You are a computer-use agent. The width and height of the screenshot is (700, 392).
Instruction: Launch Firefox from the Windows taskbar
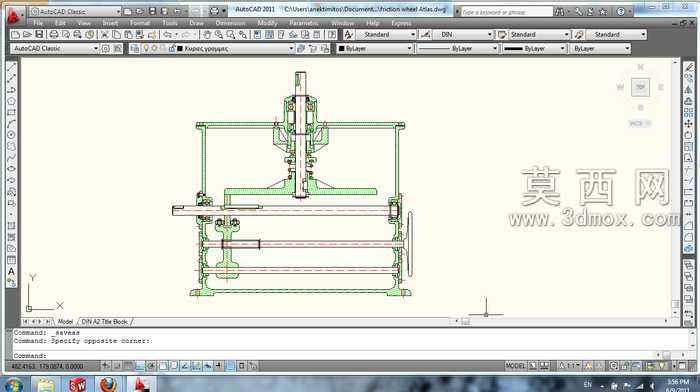click(108, 384)
